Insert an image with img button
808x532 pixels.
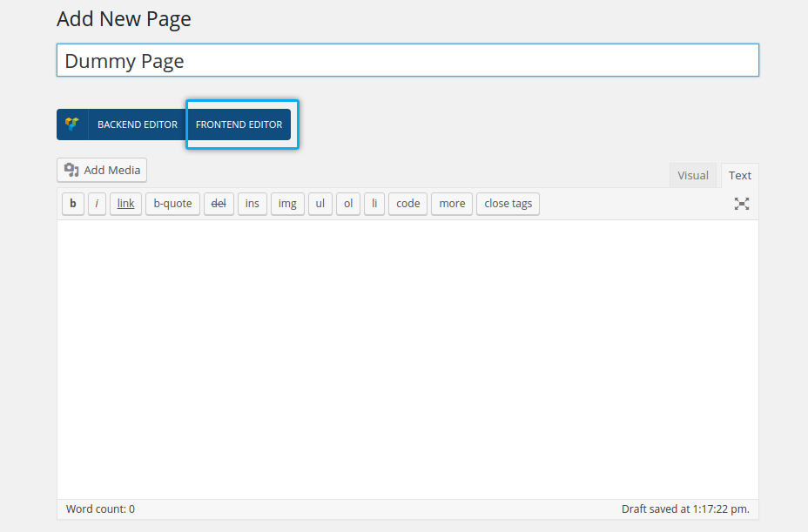point(287,204)
